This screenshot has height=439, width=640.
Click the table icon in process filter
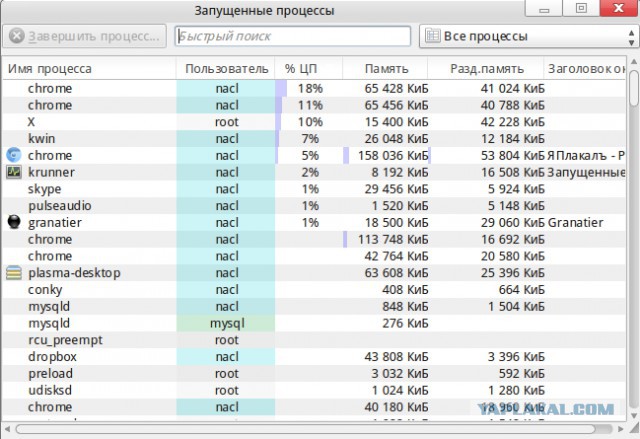click(433, 36)
